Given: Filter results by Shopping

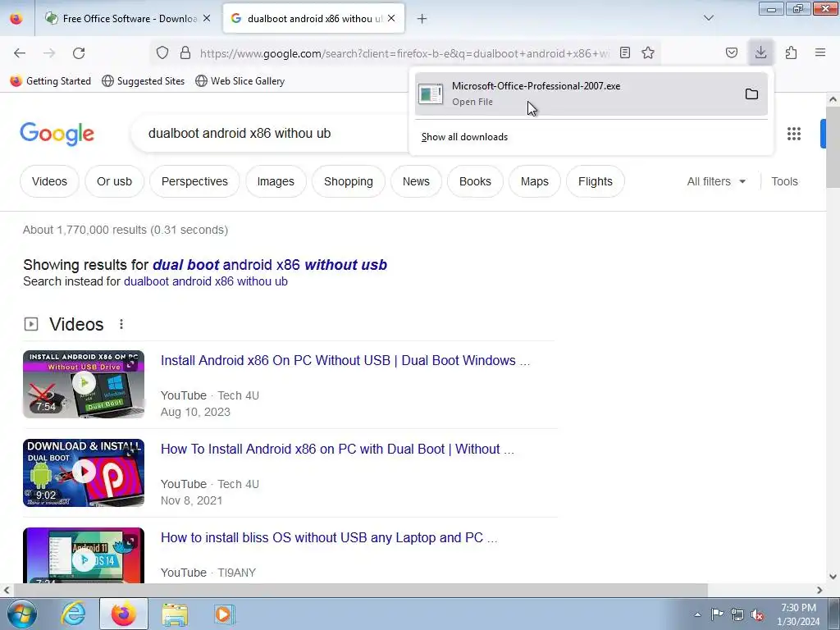Looking at the screenshot, I should [x=348, y=181].
